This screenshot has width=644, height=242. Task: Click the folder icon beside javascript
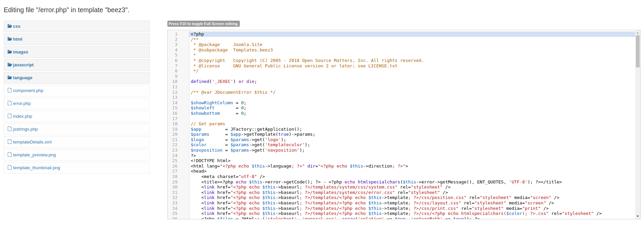[x=10, y=65]
